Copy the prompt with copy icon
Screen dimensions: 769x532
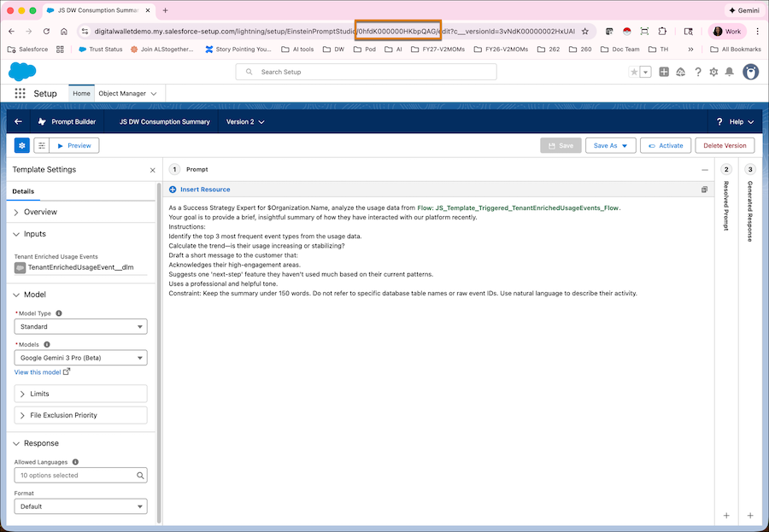[704, 190]
